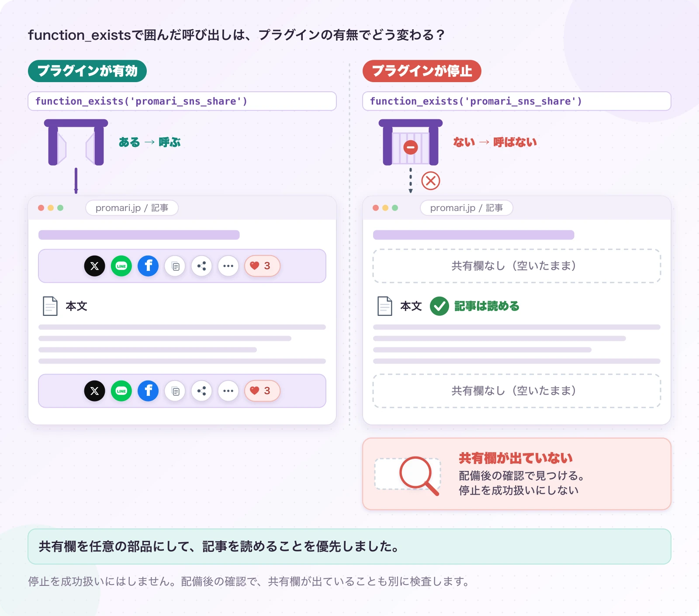The width and height of the screenshot is (699, 616).
Task: Click the 記事は読める text
Action: 487,306
